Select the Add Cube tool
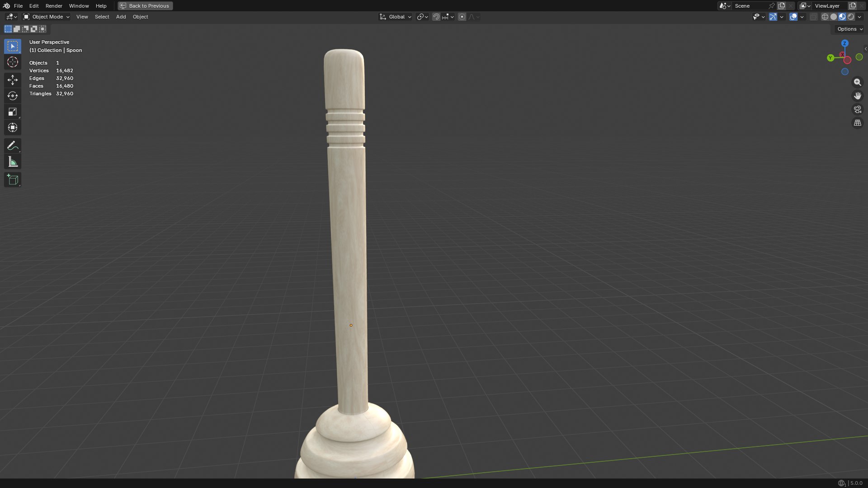 click(13, 180)
